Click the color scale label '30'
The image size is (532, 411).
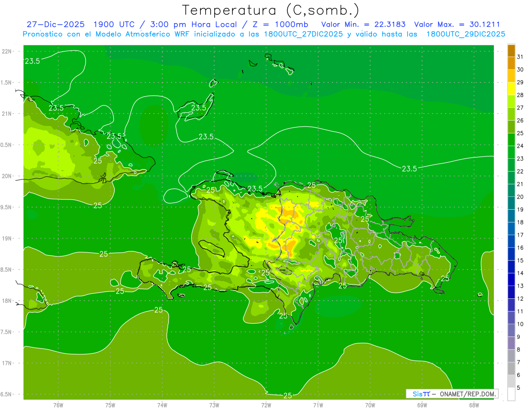click(520, 70)
